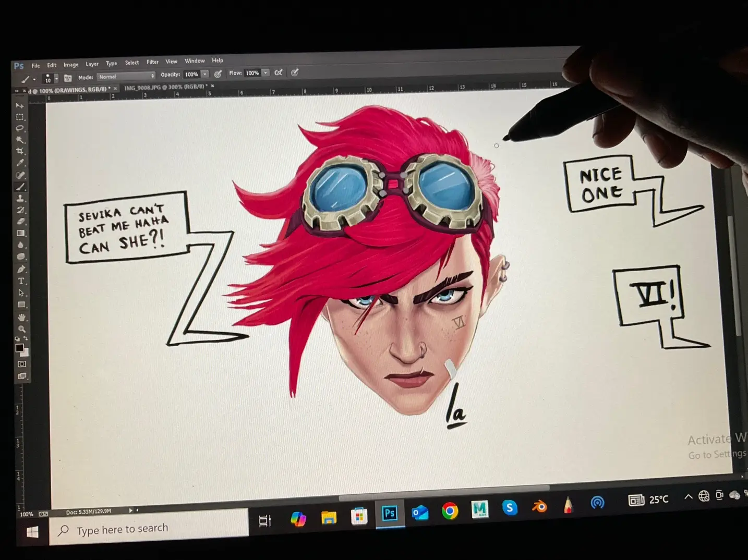Open the Filter menu

tap(152, 61)
